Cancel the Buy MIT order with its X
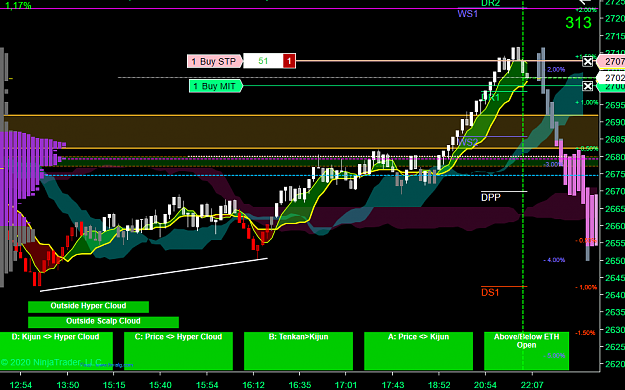Viewport: 625px width, 390px height. (x=588, y=86)
